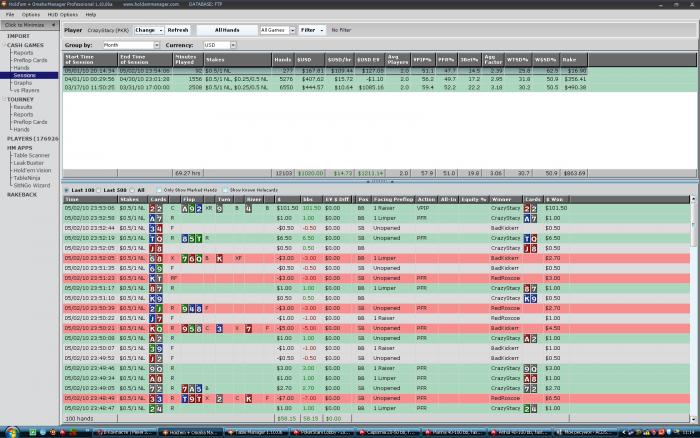This screenshot has height=438, width=700.
Task: Open the File menu
Action: pos(10,15)
